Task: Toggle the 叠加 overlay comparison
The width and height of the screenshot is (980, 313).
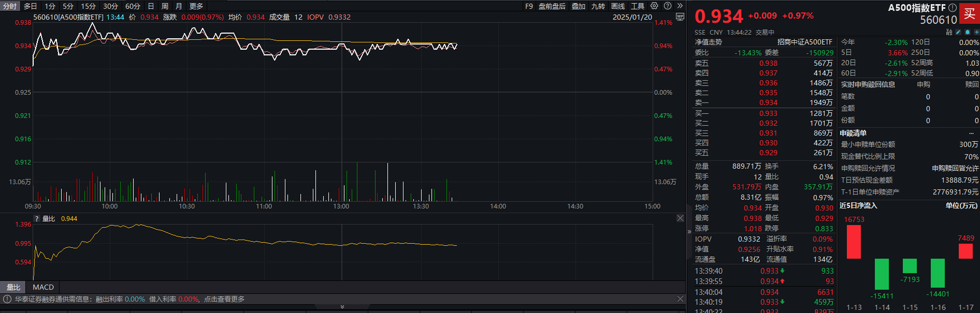Action: point(578,6)
